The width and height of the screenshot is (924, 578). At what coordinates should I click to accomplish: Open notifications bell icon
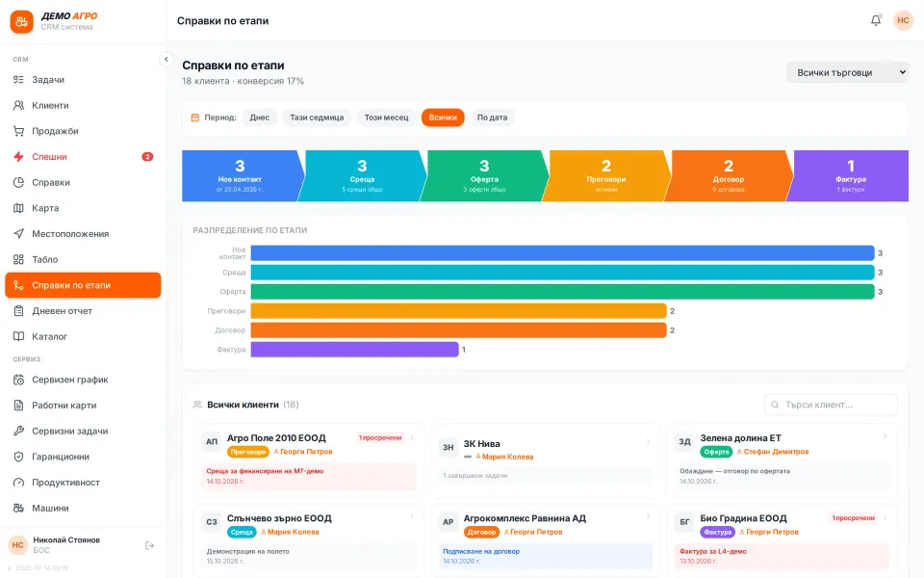[x=876, y=20]
